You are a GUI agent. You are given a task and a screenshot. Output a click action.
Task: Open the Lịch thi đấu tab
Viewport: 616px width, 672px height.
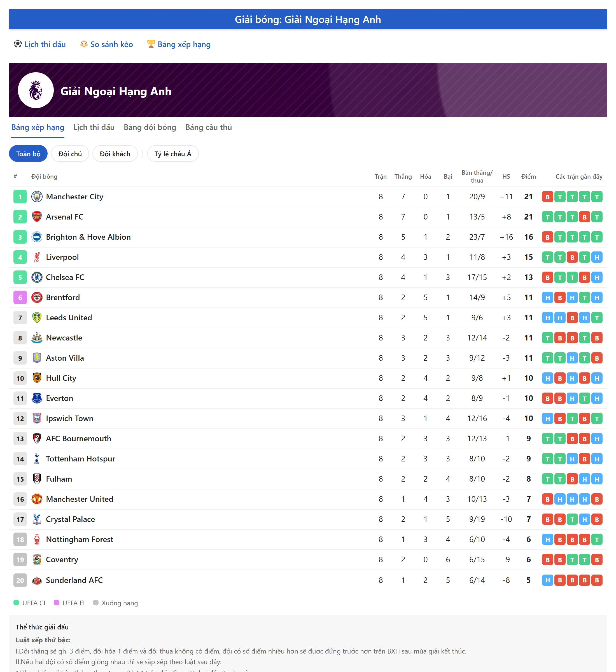94,127
